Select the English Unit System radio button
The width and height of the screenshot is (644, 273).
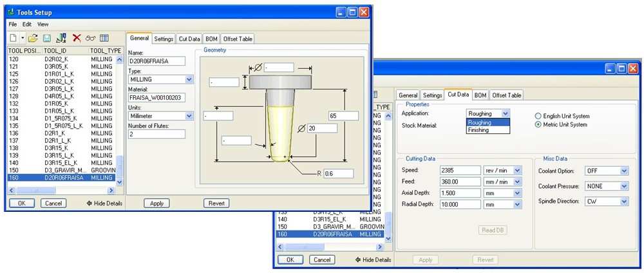[x=538, y=116]
